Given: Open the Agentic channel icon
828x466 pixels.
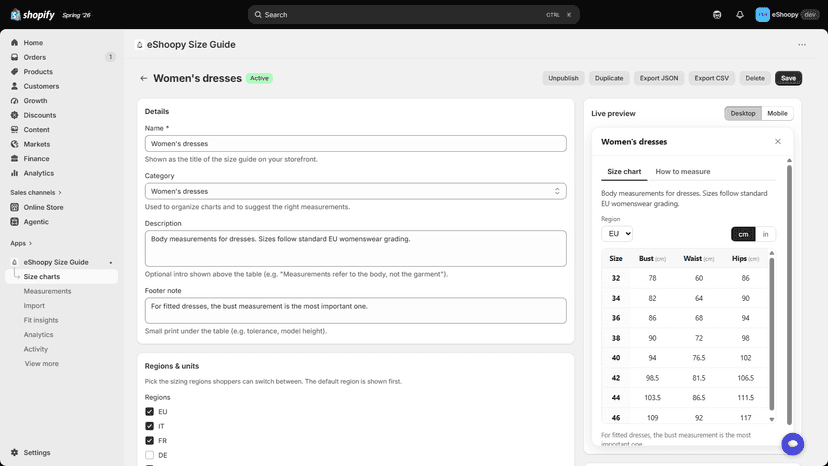Looking at the screenshot, I should (14, 222).
